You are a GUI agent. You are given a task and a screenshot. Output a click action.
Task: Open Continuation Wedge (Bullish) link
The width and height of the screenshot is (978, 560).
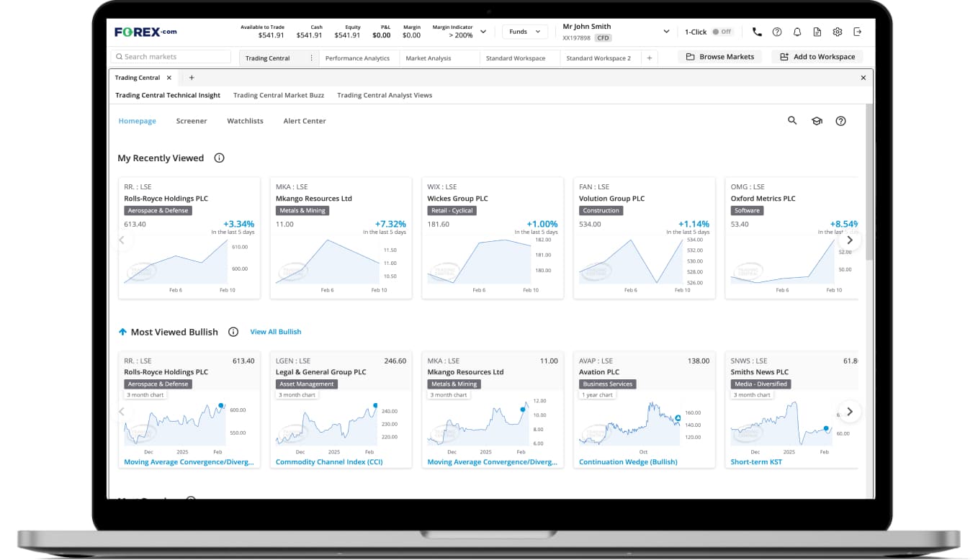pos(628,462)
